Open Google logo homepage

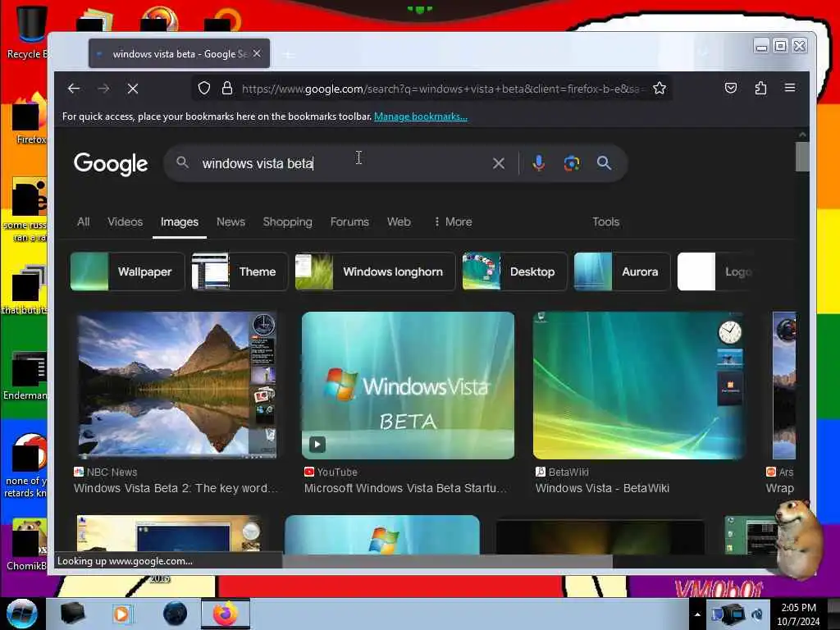111,163
